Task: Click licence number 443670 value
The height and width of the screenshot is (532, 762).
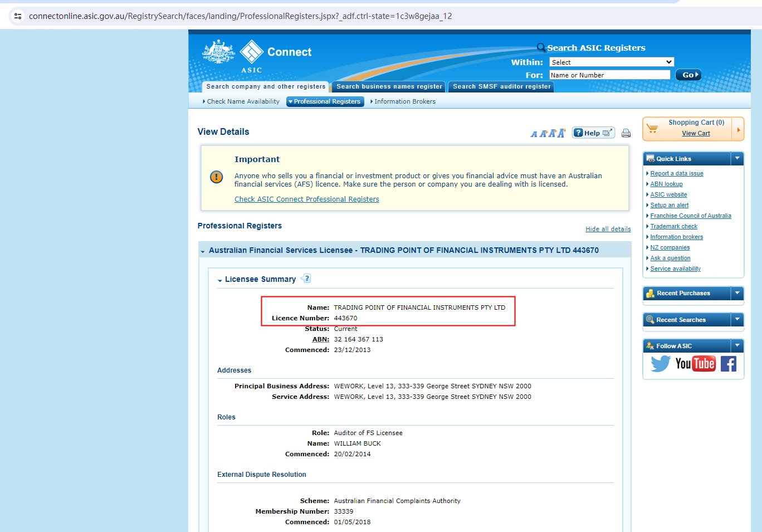Action: [346, 319]
